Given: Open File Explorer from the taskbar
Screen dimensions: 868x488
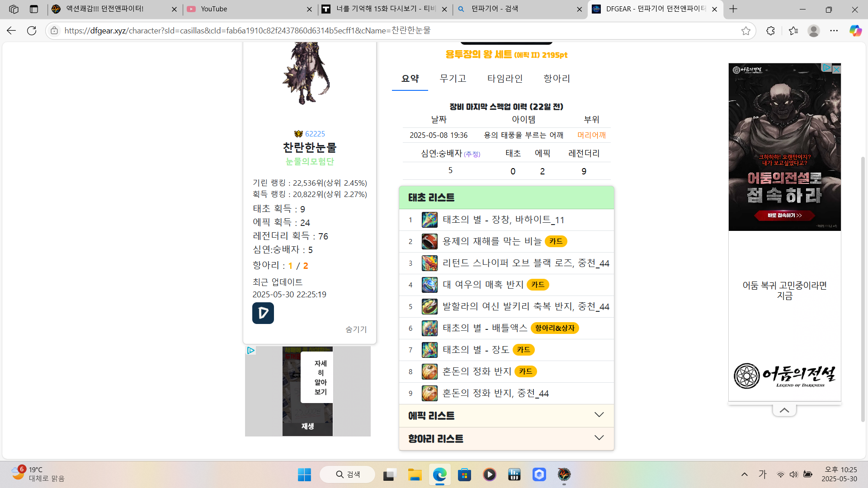Looking at the screenshot, I should pyautogui.click(x=414, y=474).
